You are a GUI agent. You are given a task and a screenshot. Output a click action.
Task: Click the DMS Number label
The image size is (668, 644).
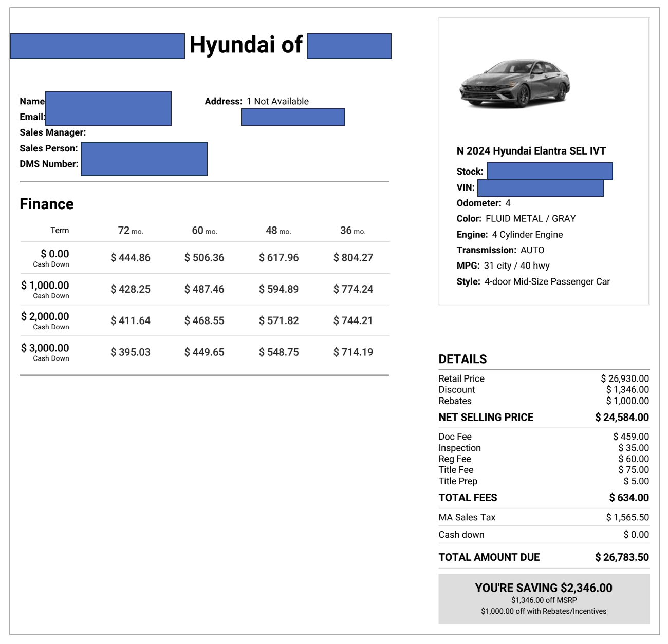point(49,164)
